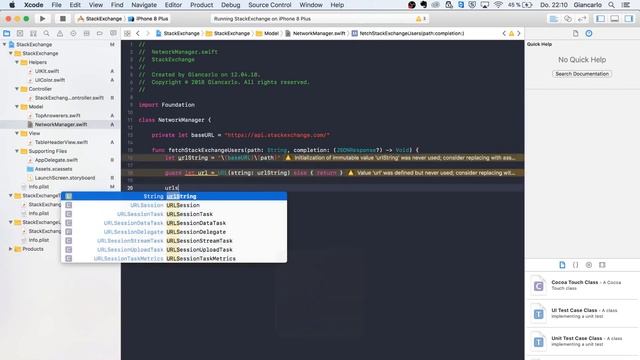
Task: Show the Object library
Action: pyautogui.click(x=589, y=265)
